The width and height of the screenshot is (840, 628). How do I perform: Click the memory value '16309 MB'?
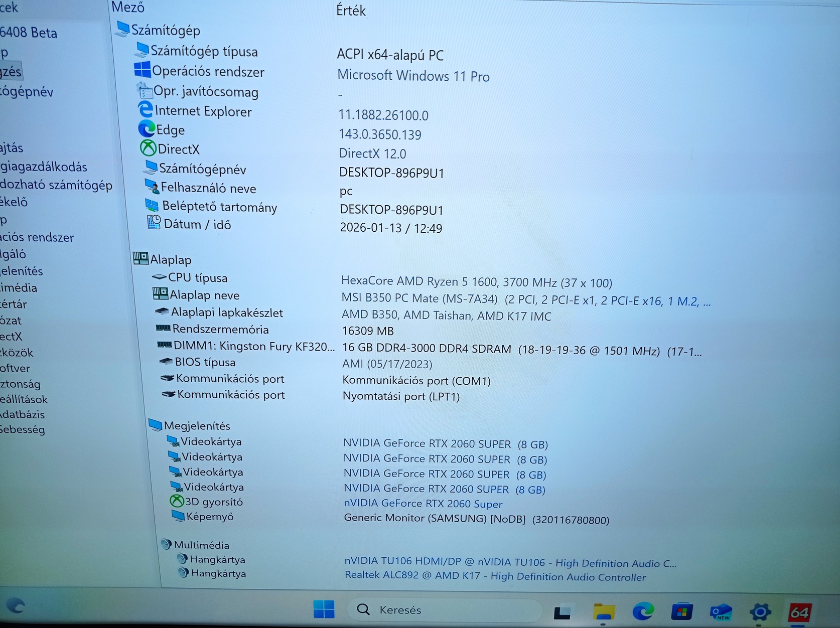pos(368,331)
